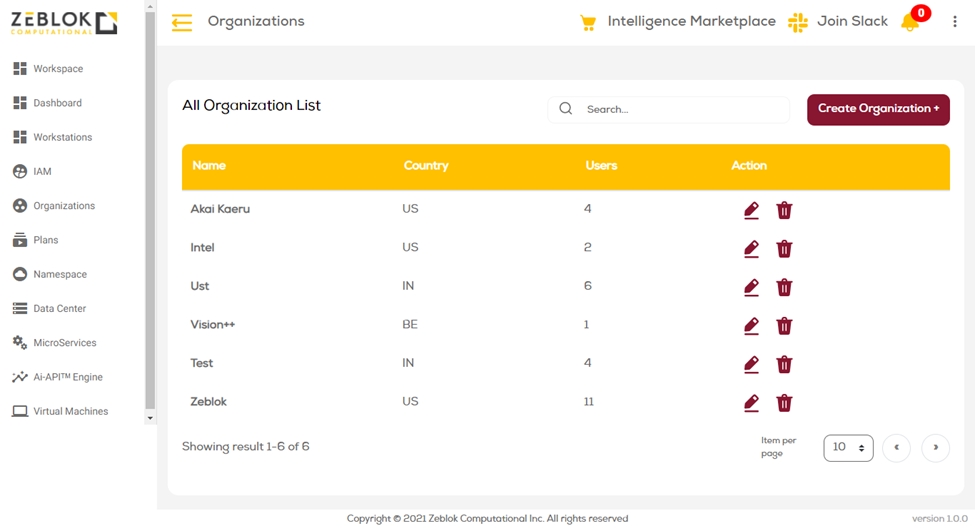Delete the Ust organization via trash icon
This screenshot has height=531, width=975.
(x=784, y=287)
